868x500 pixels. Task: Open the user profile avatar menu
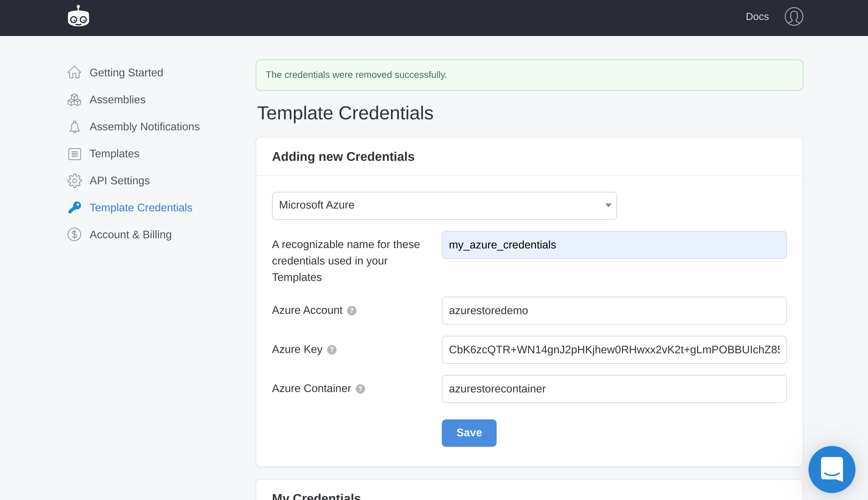tap(794, 17)
